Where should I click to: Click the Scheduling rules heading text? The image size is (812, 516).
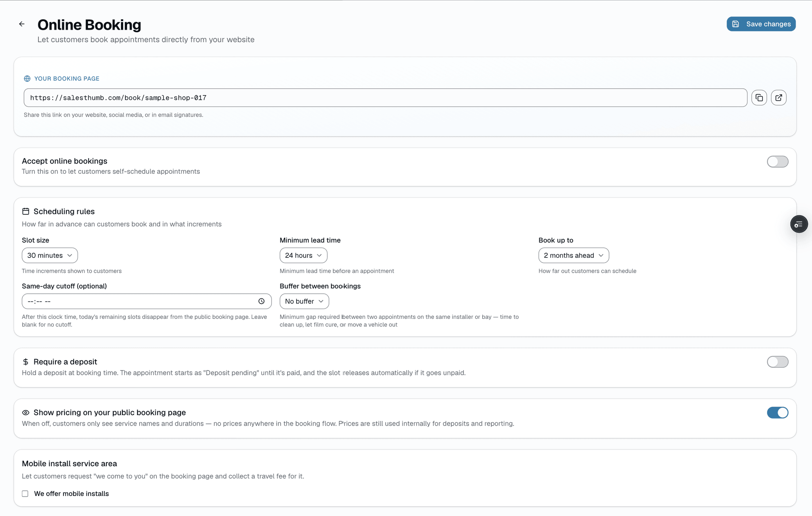pyautogui.click(x=64, y=212)
